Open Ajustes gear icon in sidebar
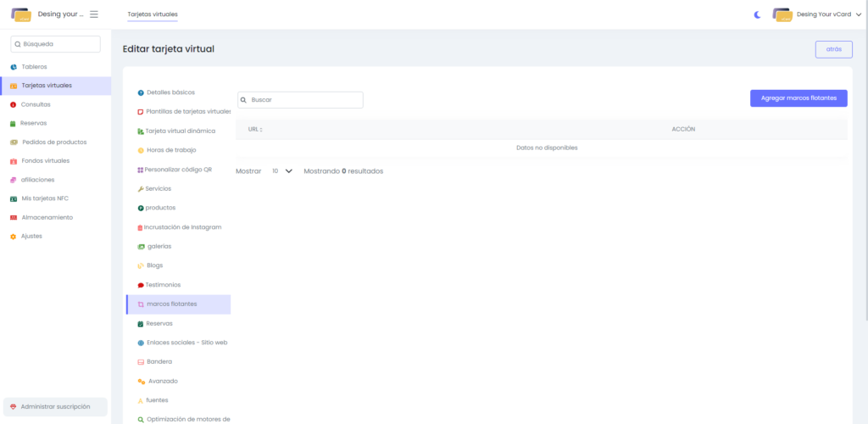 point(14,237)
